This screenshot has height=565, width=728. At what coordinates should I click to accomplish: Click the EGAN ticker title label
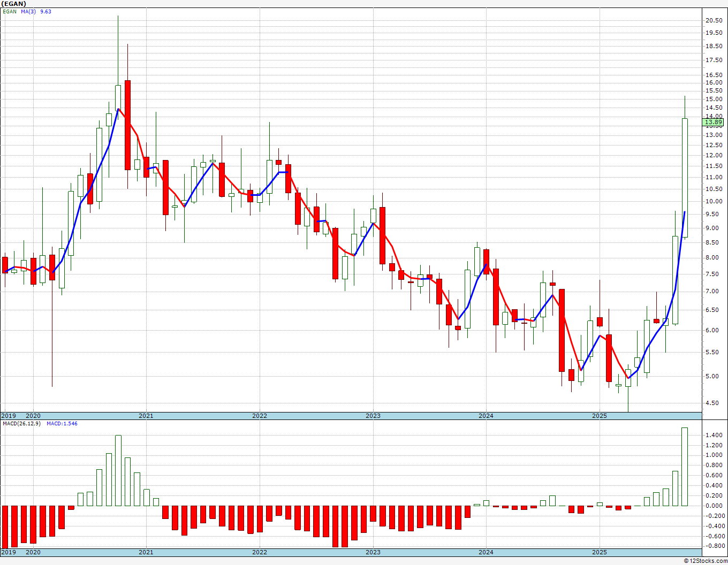pos(13,4)
